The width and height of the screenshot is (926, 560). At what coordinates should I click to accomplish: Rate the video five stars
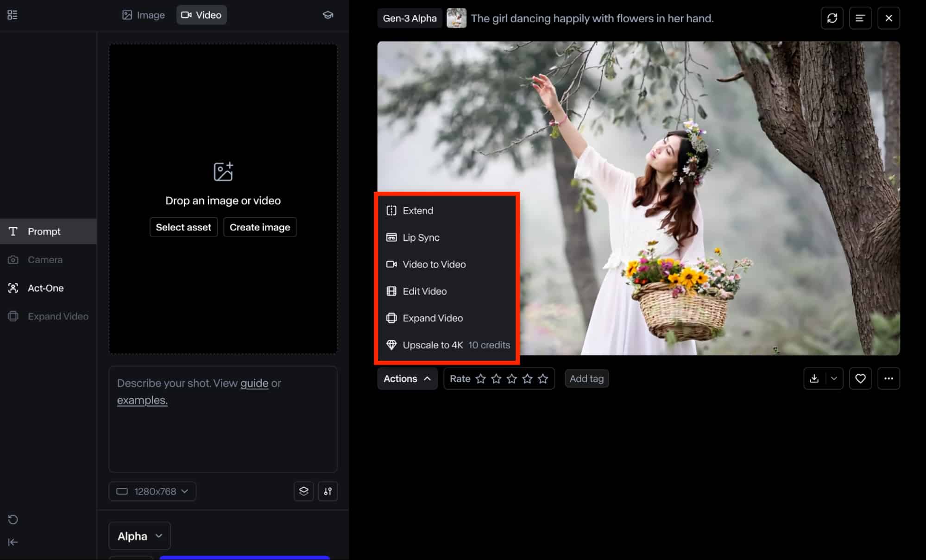point(543,379)
